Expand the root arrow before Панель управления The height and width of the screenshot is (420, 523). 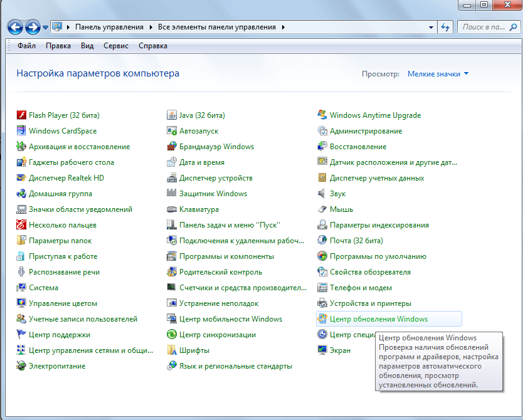pos(68,28)
